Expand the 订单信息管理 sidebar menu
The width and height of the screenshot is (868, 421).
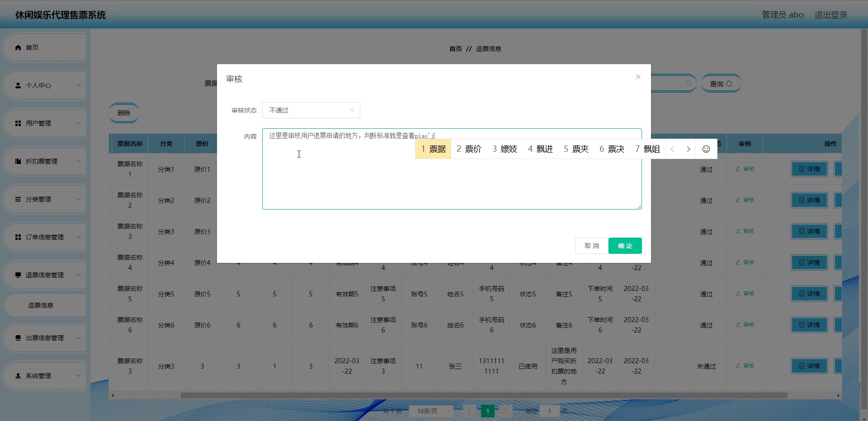click(x=44, y=237)
